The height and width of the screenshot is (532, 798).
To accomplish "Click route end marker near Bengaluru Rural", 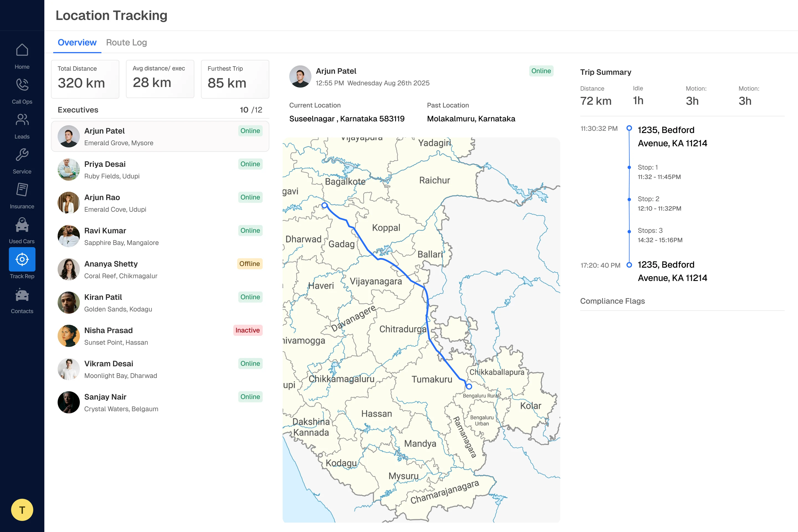I will [469, 386].
